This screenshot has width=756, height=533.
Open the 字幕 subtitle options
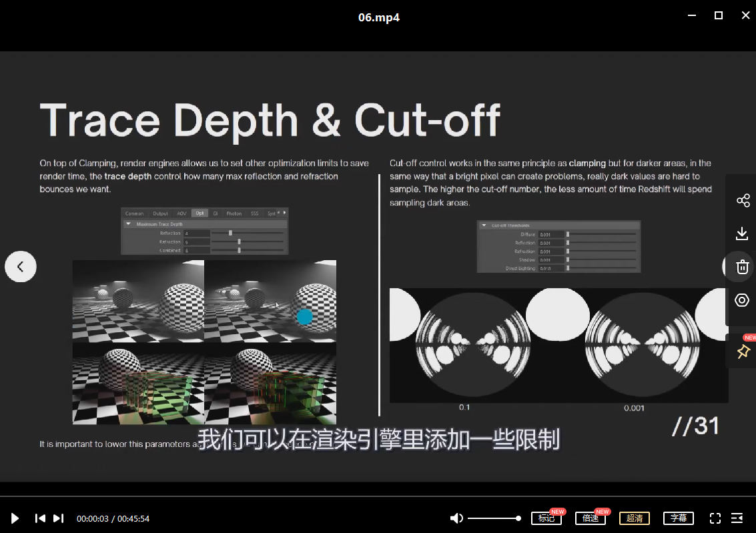point(679,518)
